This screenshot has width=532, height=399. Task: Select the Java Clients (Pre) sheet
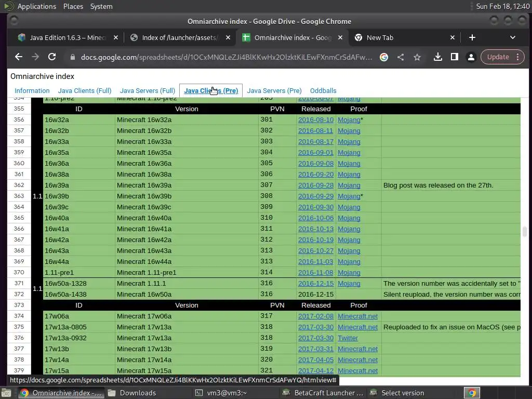(x=211, y=90)
